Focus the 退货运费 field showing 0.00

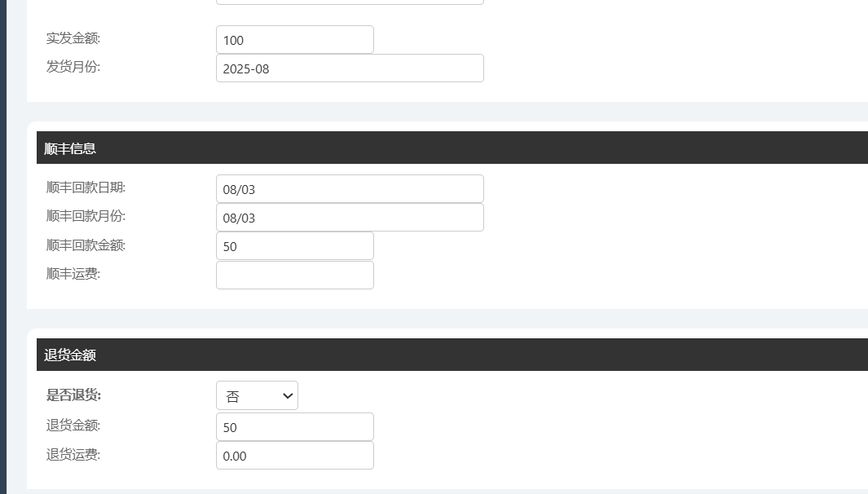click(294, 456)
